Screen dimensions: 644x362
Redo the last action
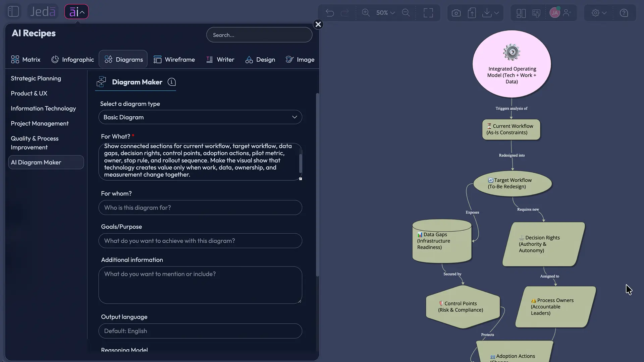(345, 13)
